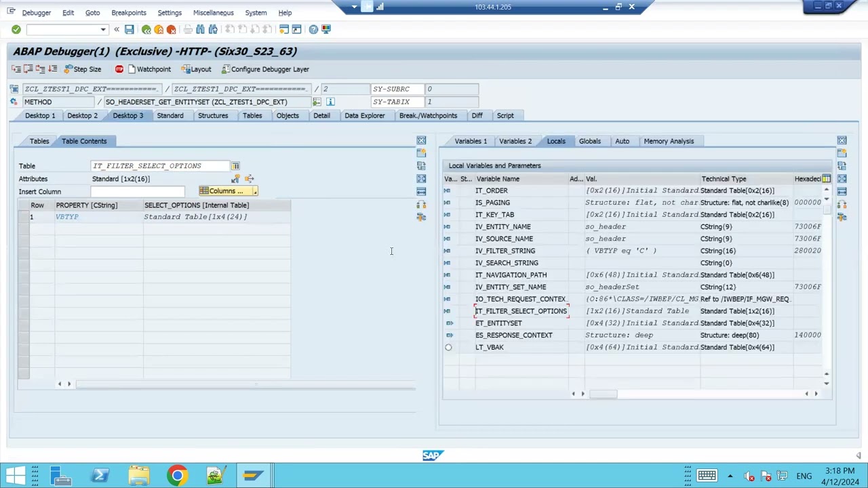868x488 pixels.
Task: Click the Insert Column input field
Action: 138,191
